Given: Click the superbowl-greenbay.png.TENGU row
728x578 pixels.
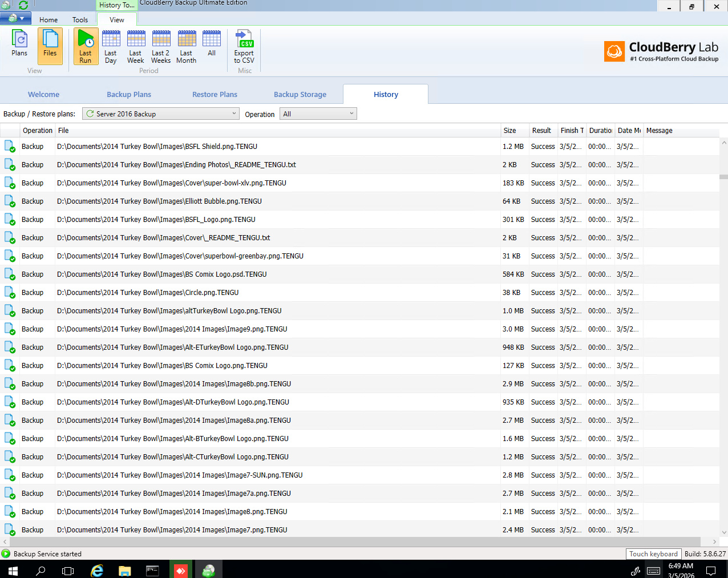Looking at the screenshot, I should [x=359, y=256].
